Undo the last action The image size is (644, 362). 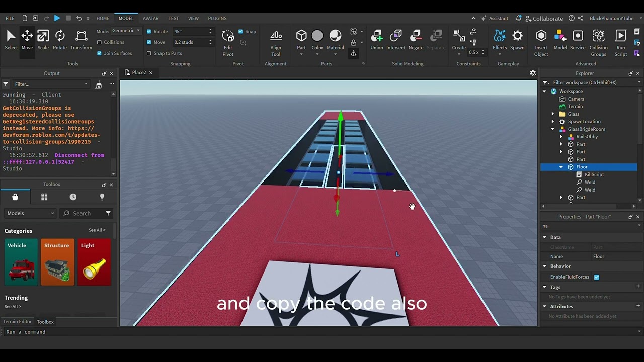click(79, 18)
